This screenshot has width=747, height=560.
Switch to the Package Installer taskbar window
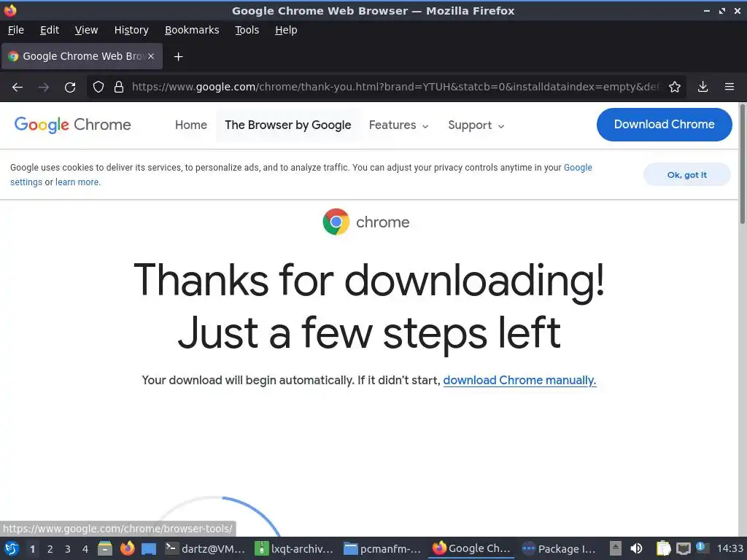tap(560, 548)
